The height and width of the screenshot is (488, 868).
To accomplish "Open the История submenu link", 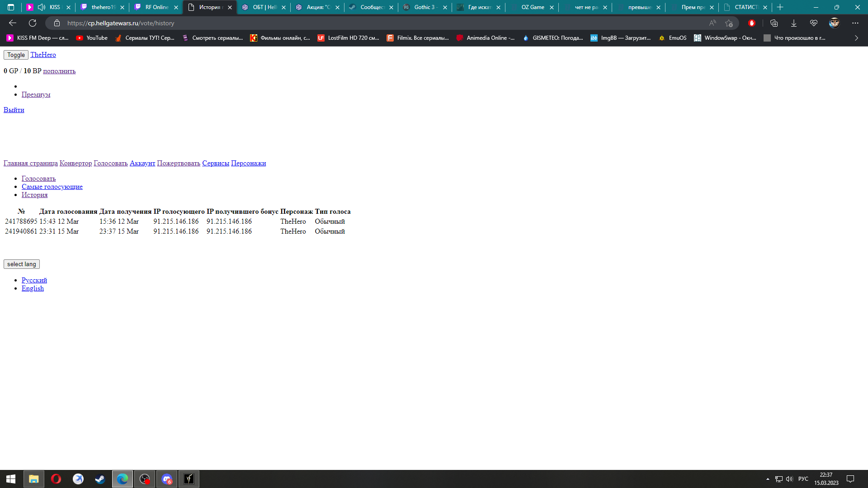I will coord(34,195).
